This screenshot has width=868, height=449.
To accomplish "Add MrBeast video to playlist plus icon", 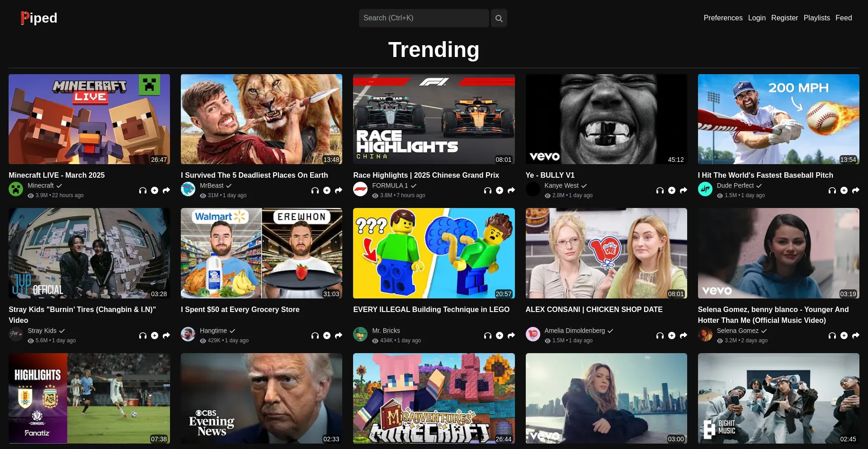I will point(327,190).
